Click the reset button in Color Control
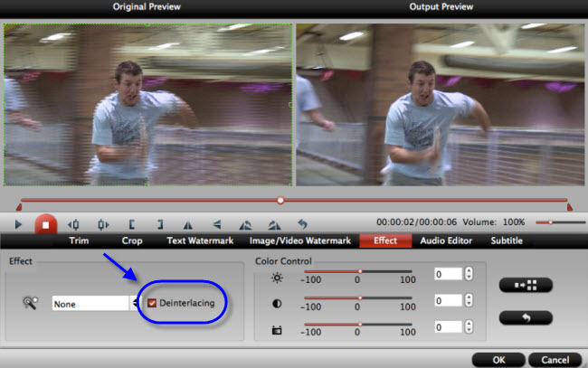 (526, 317)
